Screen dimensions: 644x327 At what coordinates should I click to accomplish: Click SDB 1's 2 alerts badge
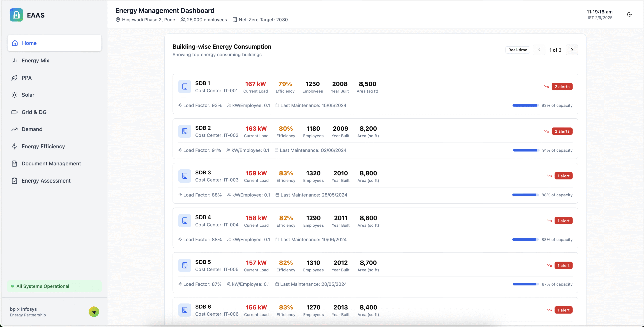point(562,87)
